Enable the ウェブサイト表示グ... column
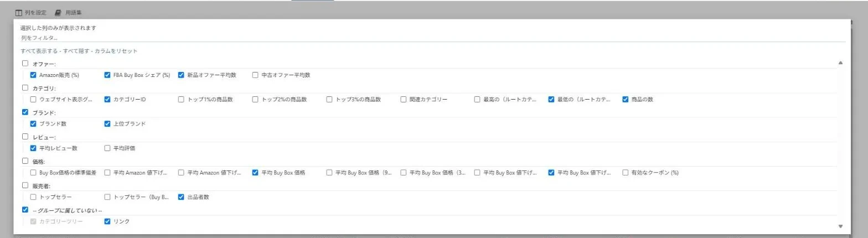 (x=33, y=99)
